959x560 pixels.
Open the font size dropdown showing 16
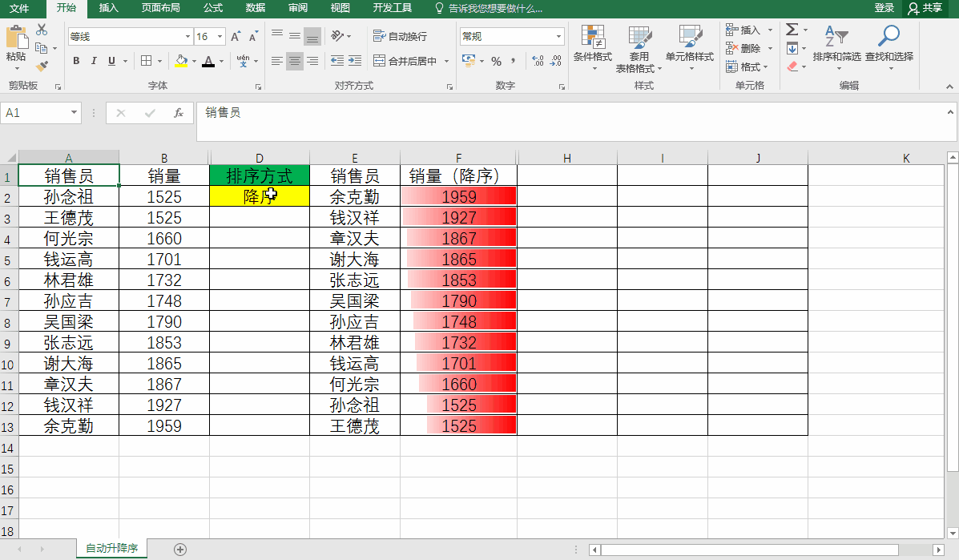pos(220,37)
